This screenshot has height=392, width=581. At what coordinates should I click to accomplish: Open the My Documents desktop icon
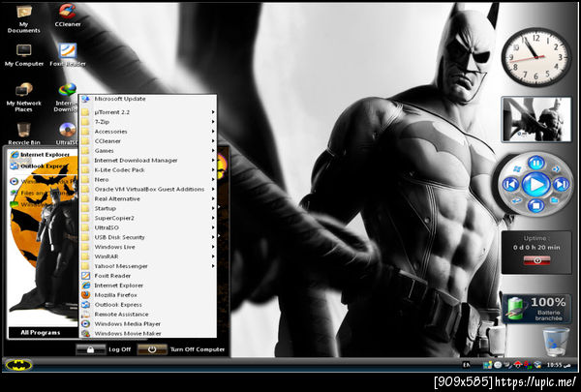23,18
